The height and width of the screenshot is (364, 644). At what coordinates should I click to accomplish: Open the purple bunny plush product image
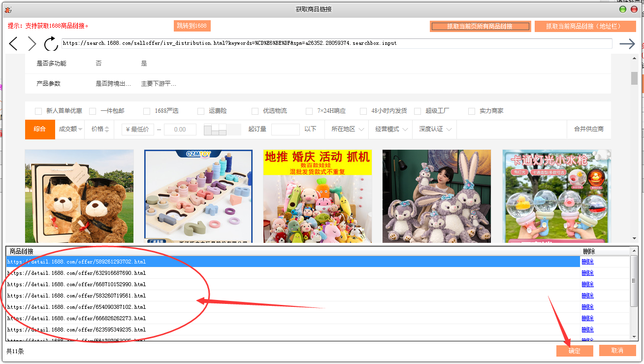(437, 196)
